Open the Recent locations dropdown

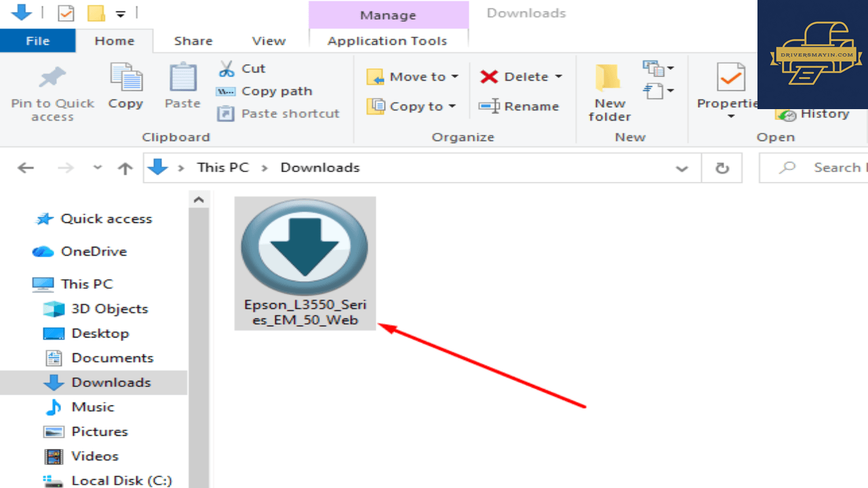coord(97,167)
